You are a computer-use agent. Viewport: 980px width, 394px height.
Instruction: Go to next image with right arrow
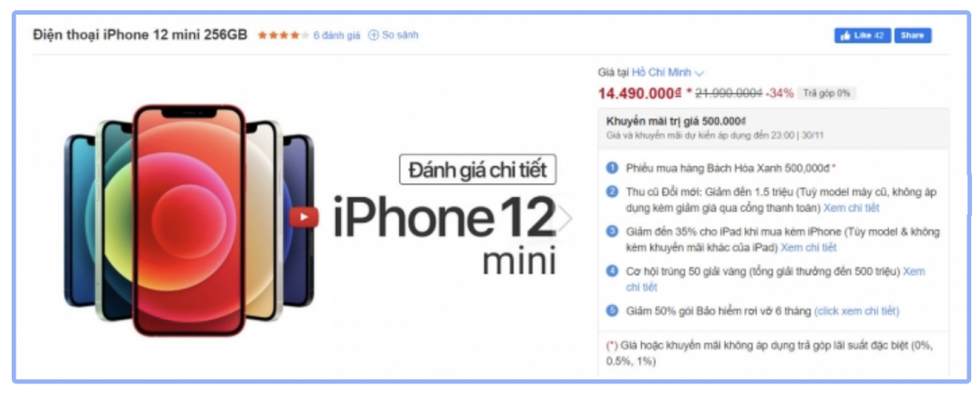pos(565,219)
